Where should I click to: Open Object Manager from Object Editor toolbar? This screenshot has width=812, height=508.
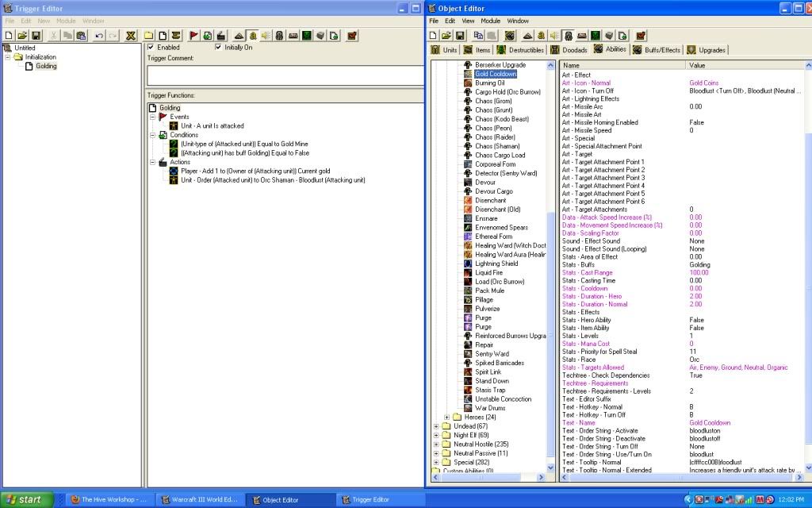[x=609, y=35]
